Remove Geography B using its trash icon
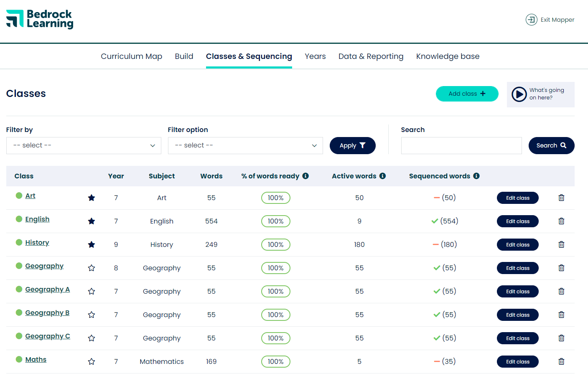The width and height of the screenshot is (588, 376). [x=561, y=315]
